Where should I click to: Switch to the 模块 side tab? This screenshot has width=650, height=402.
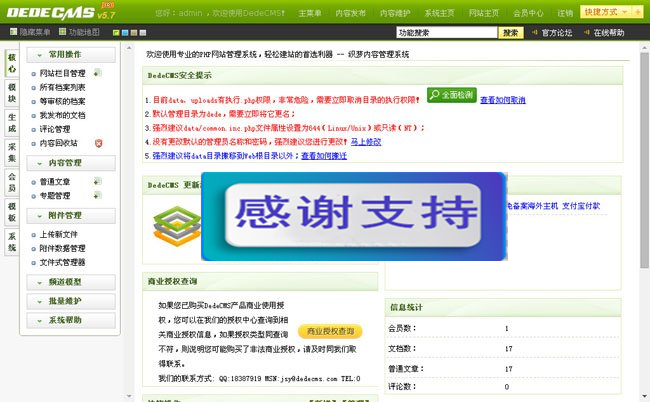pos(12,93)
